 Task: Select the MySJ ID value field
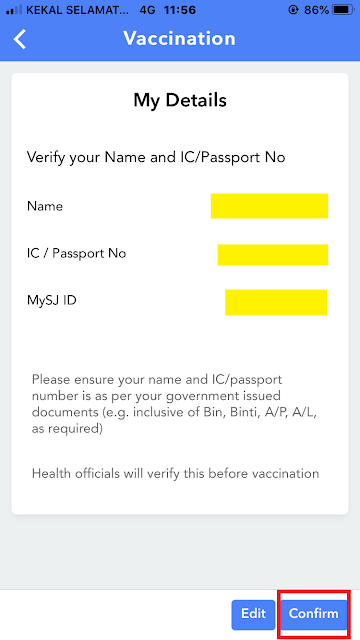pos(276,302)
